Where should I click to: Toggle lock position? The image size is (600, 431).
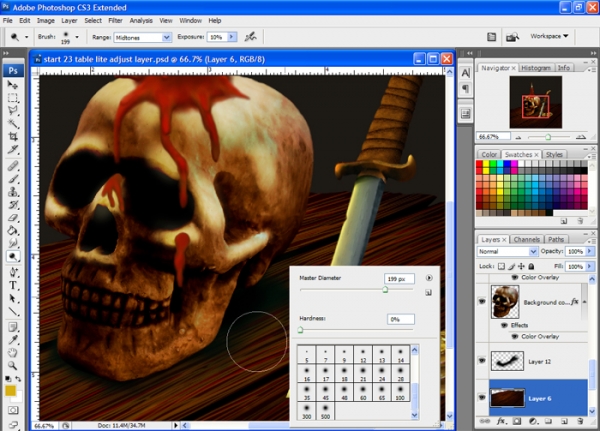[521, 266]
